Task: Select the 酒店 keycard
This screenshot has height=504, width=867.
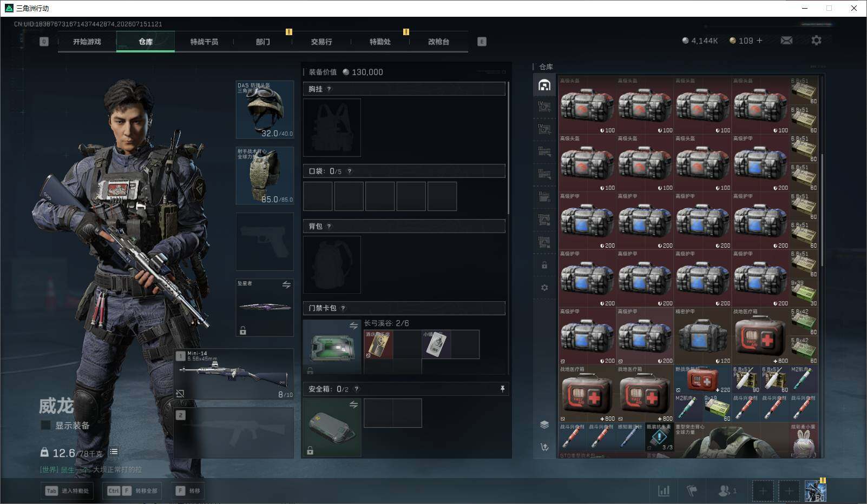Action: pos(378,344)
